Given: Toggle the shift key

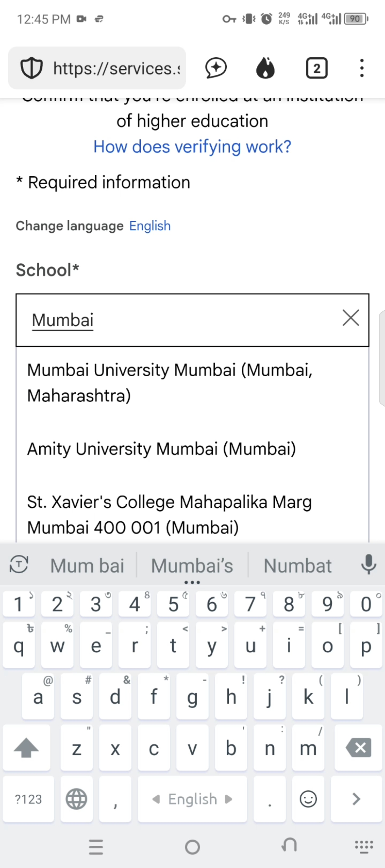Looking at the screenshot, I should pos(26,748).
